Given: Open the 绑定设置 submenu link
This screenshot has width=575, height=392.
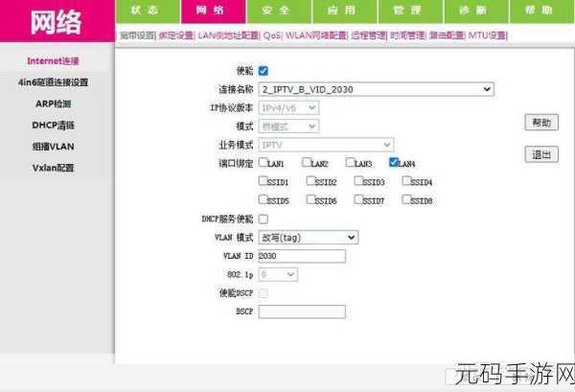Looking at the screenshot, I should click(176, 35).
